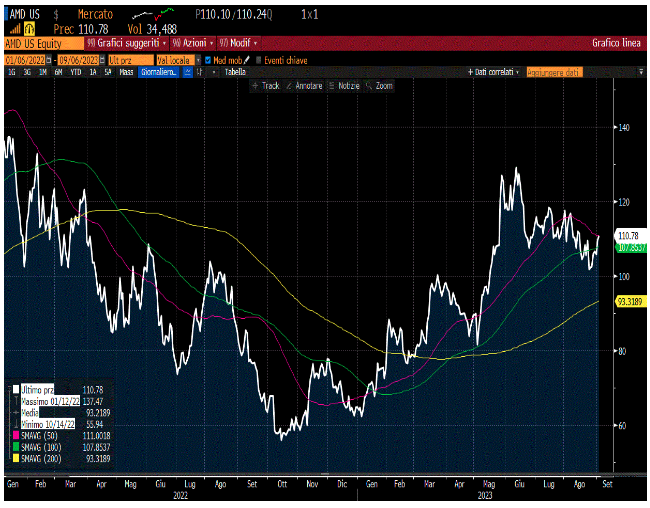Expand the Val locale currency dropdown arrow
This screenshot has height=508, width=650.
click(x=198, y=60)
